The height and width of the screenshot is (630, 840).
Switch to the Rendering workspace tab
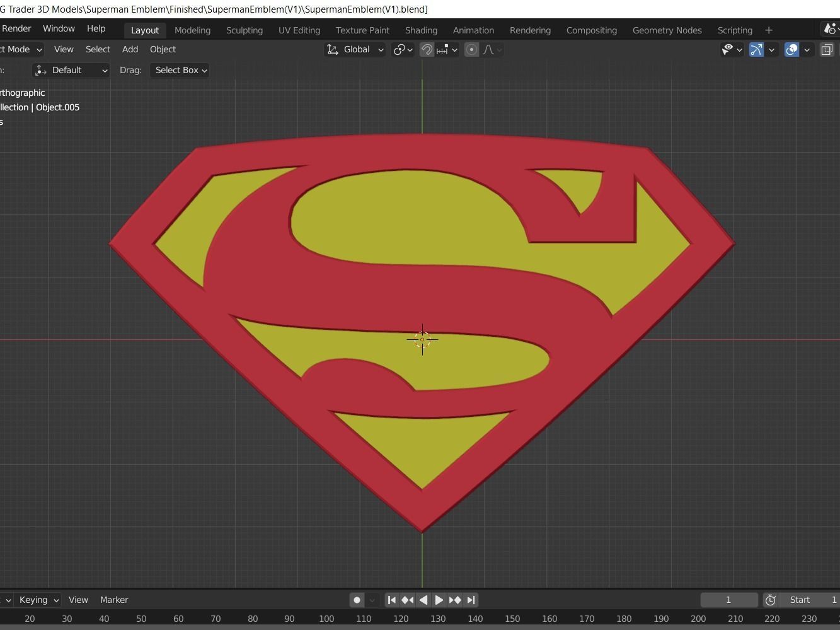[530, 30]
